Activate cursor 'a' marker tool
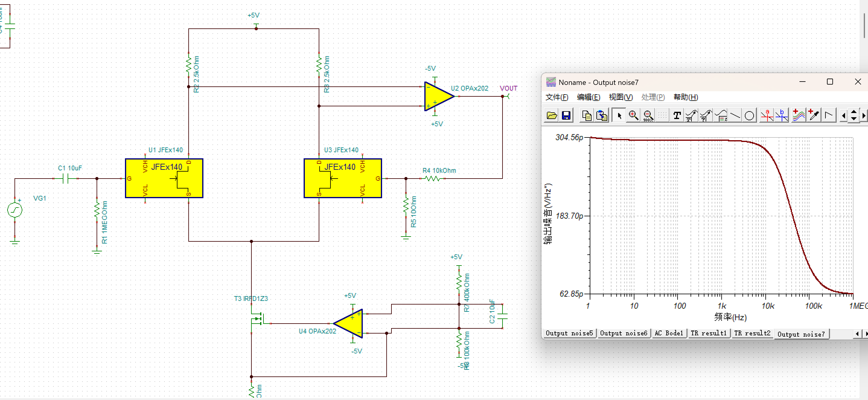Image resolution: width=868 pixels, height=400 pixels. pyautogui.click(x=767, y=116)
